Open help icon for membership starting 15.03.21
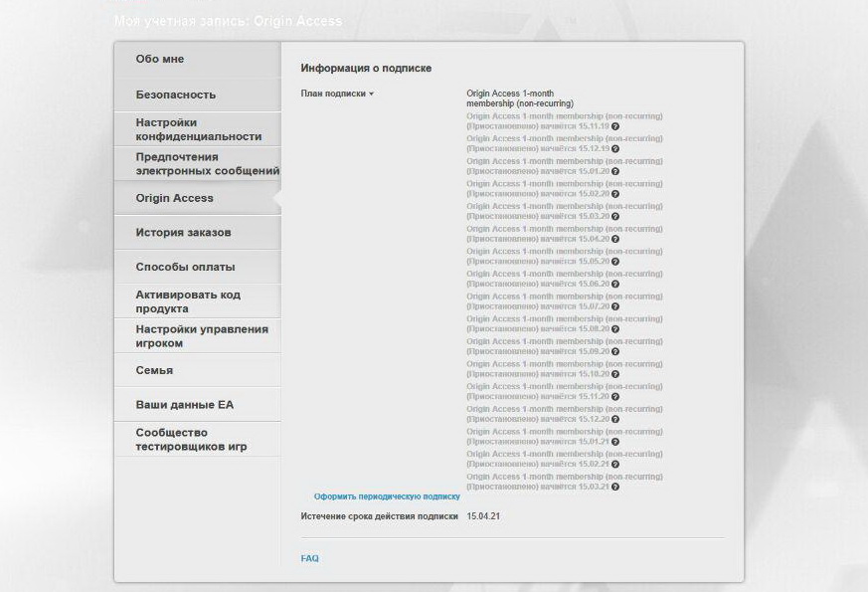The image size is (868, 592). [x=615, y=487]
